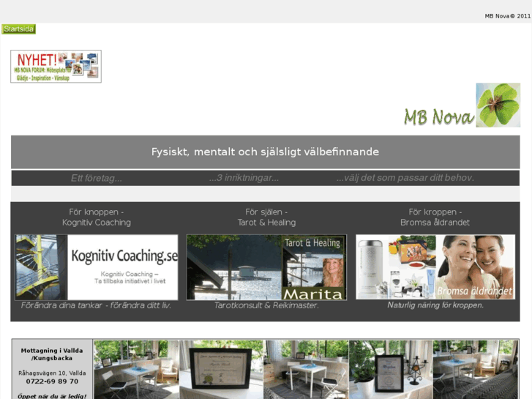Open first reception room photo with white table
532x399 pixels.
point(136,370)
